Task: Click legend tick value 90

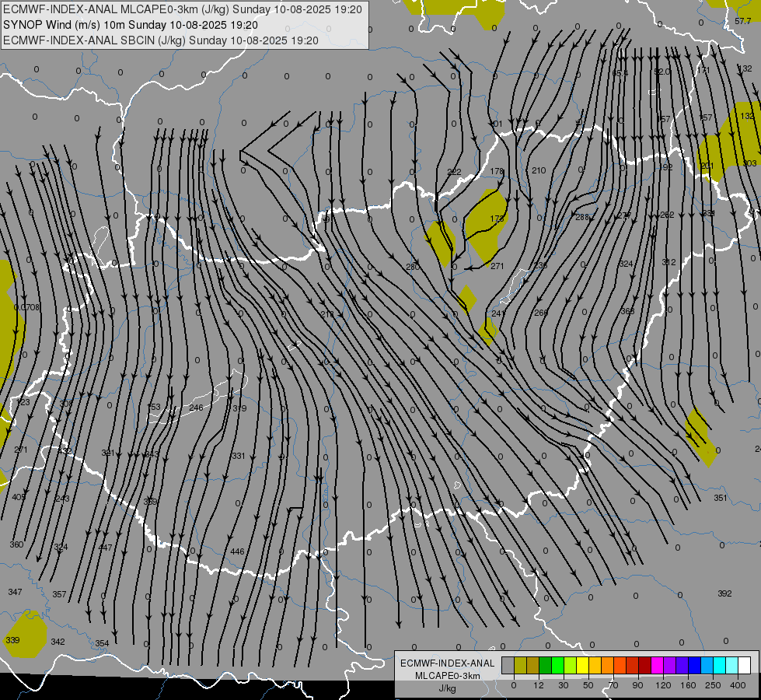Action: pos(637,685)
